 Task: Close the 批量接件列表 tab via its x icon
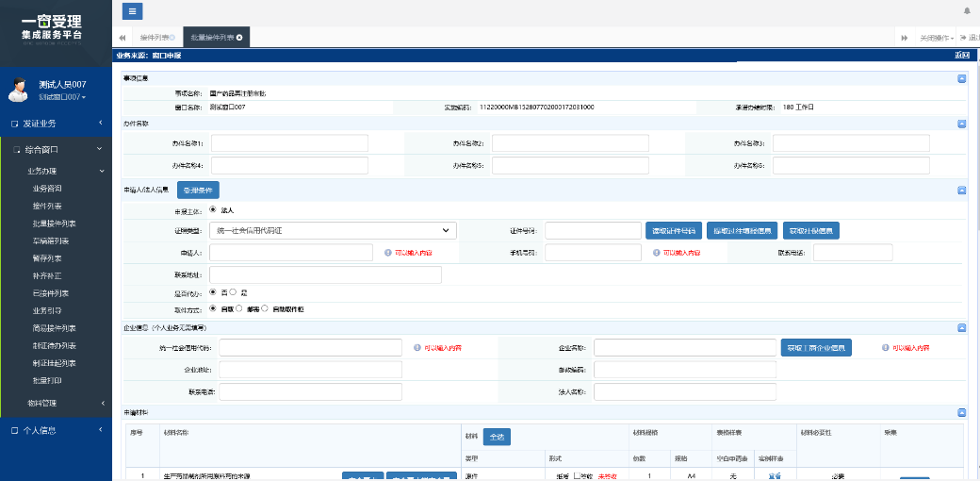pos(239,38)
